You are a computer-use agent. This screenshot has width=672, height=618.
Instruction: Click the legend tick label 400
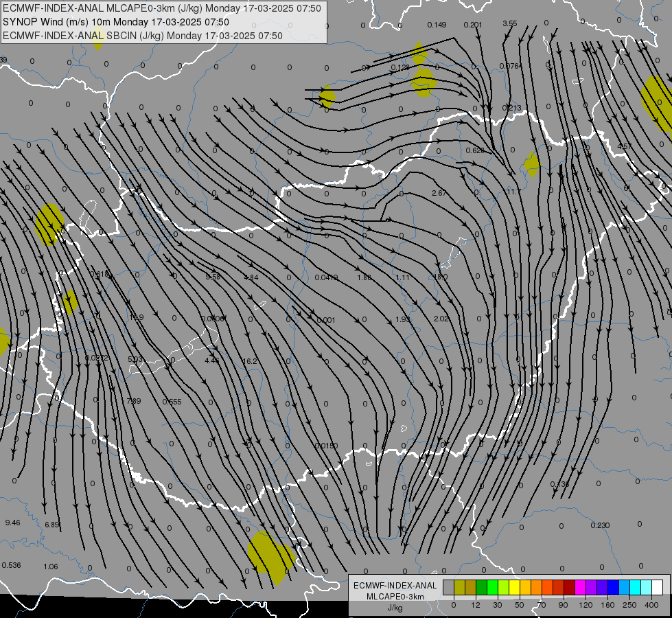pyautogui.click(x=651, y=605)
